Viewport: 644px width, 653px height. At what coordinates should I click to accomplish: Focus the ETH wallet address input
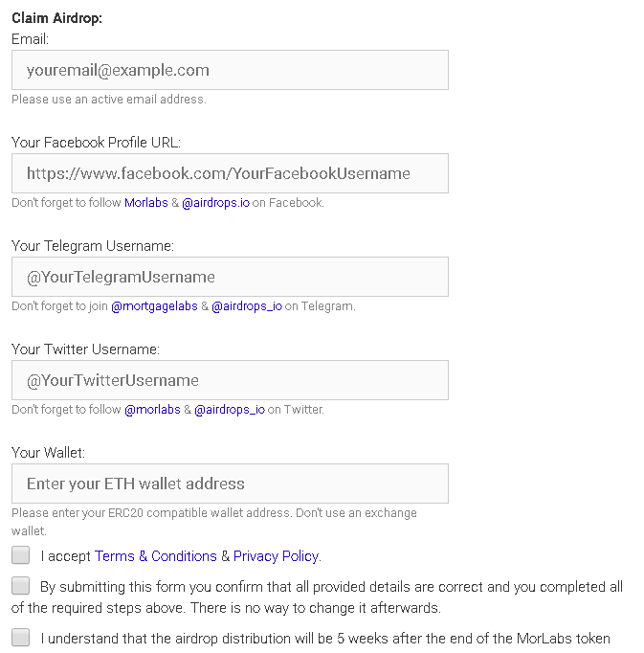[230, 484]
